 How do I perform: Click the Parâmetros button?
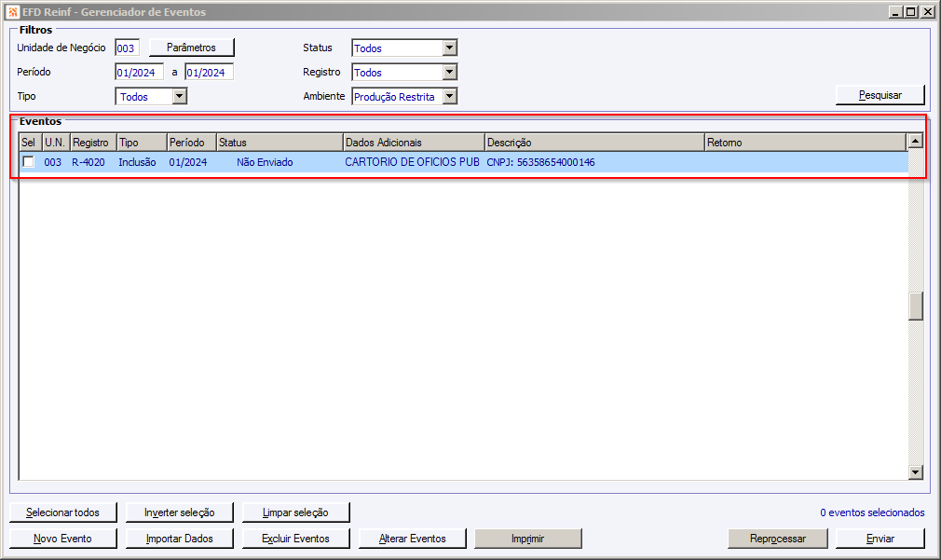tap(191, 48)
